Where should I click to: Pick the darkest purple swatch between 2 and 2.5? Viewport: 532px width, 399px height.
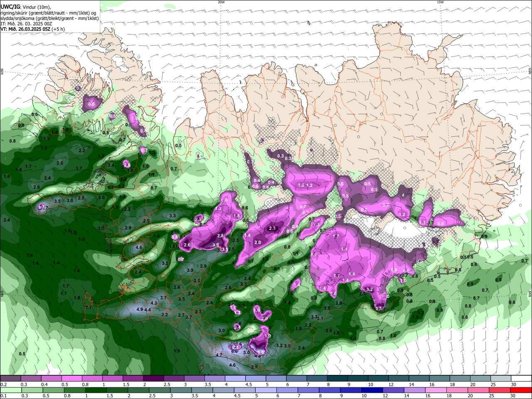click(x=153, y=379)
